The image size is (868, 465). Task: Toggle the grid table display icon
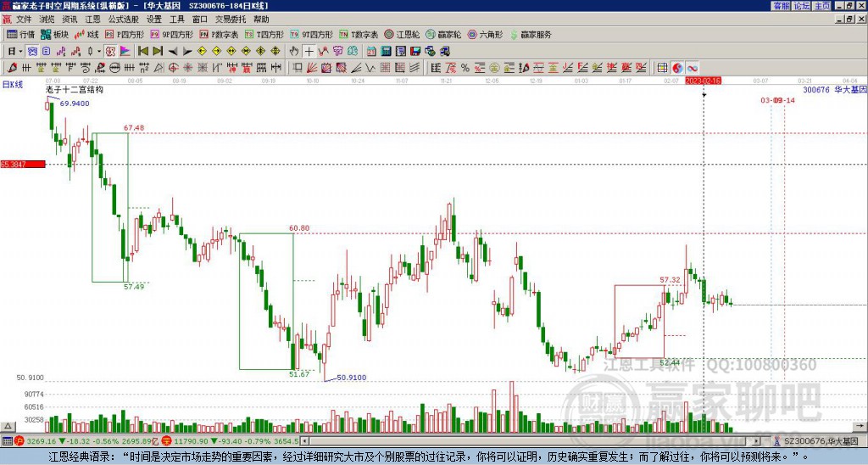(x=663, y=67)
